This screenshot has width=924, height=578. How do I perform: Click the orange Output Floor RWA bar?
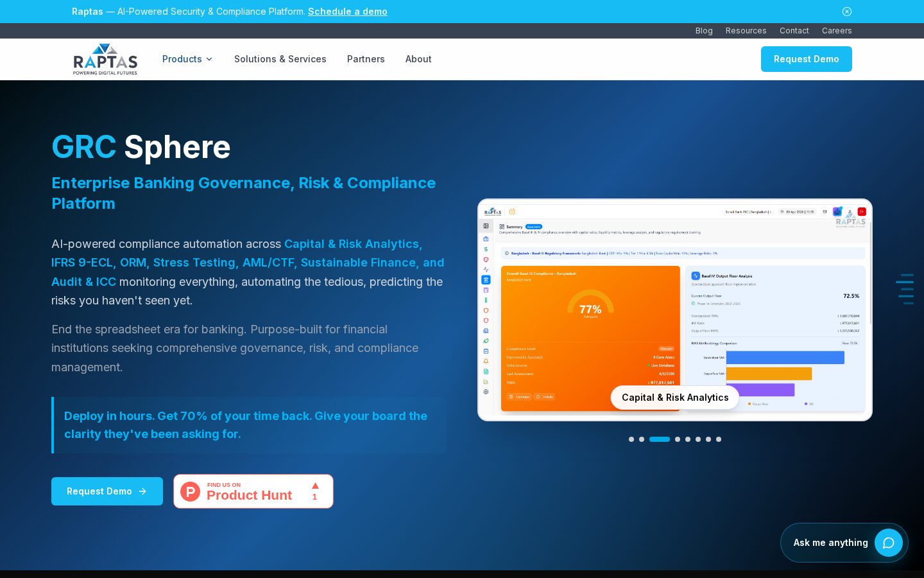tap(769, 374)
